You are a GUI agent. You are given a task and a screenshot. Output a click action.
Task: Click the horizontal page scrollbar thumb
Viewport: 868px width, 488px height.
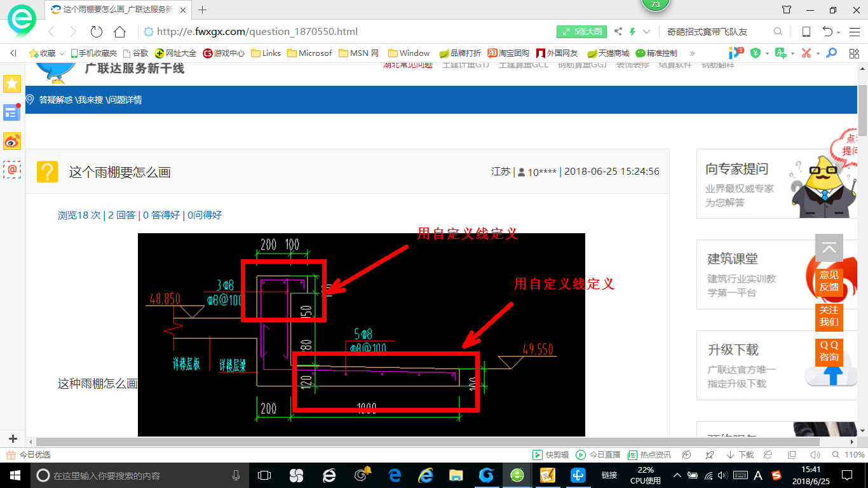click(429, 442)
